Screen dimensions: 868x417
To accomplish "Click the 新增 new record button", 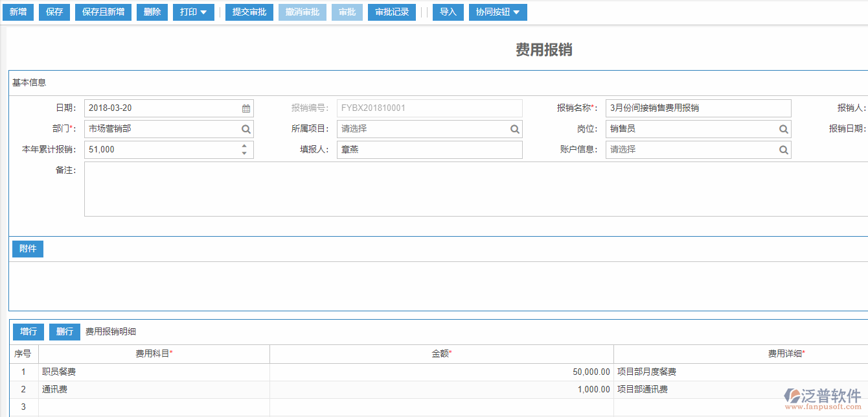I will tap(18, 12).
